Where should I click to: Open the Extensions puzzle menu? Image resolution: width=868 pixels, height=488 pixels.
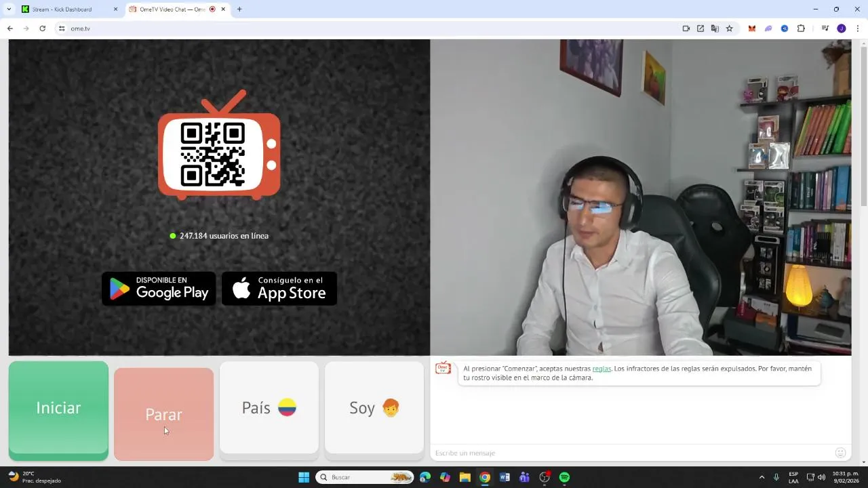tap(801, 28)
